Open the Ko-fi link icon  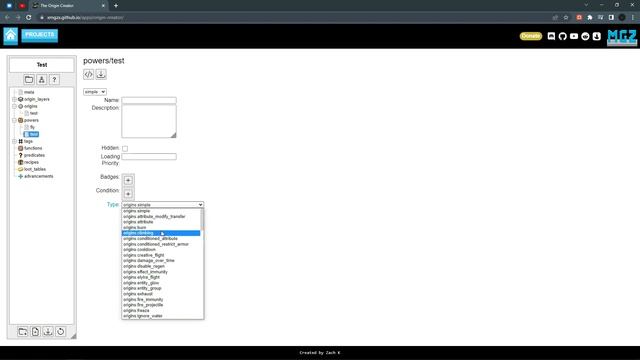click(597, 36)
